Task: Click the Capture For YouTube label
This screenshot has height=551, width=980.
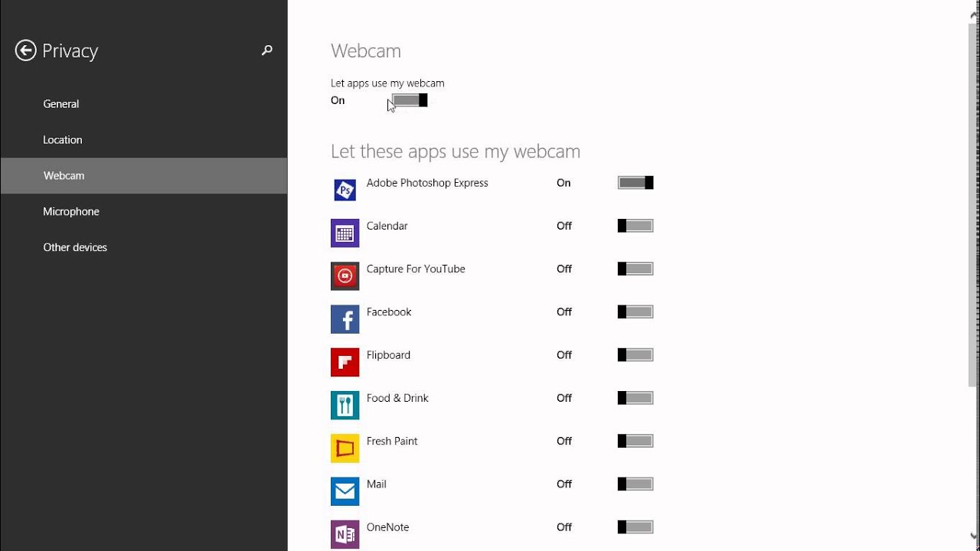Action: pos(416,269)
